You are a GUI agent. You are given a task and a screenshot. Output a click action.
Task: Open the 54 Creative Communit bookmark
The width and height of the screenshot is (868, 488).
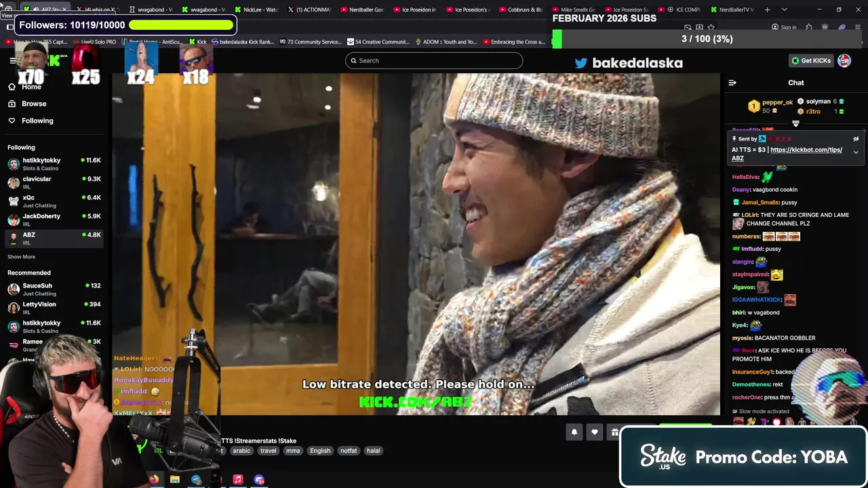(378, 42)
